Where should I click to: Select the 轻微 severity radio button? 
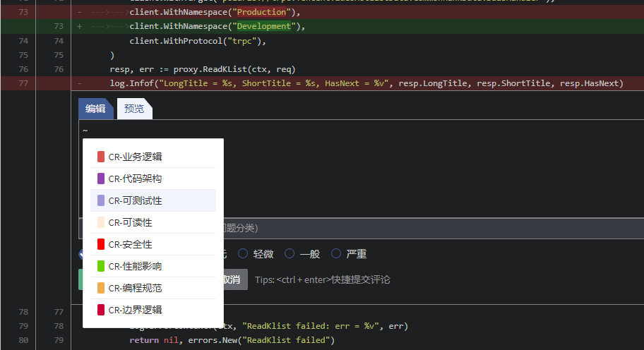[x=243, y=253]
